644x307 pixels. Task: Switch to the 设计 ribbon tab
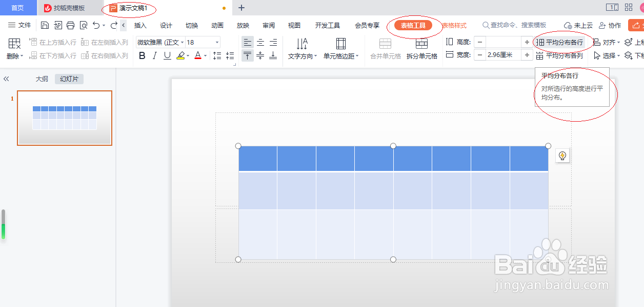166,25
